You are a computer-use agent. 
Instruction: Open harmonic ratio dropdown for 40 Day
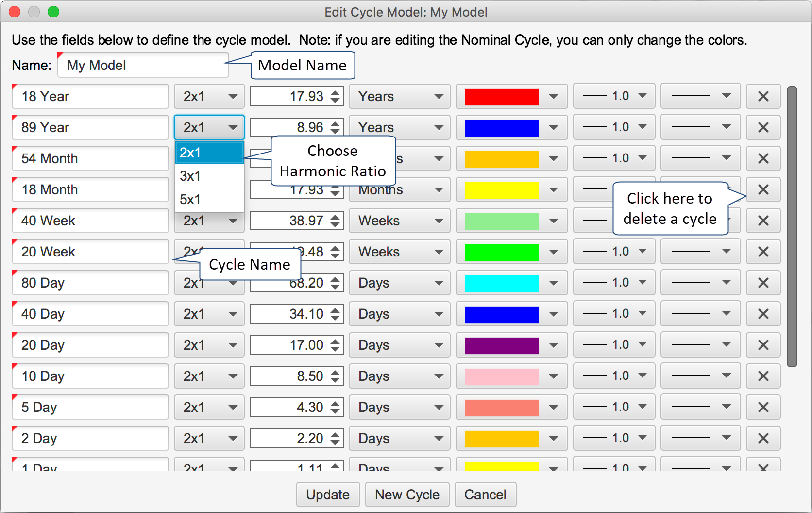pyautogui.click(x=209, y=314)
